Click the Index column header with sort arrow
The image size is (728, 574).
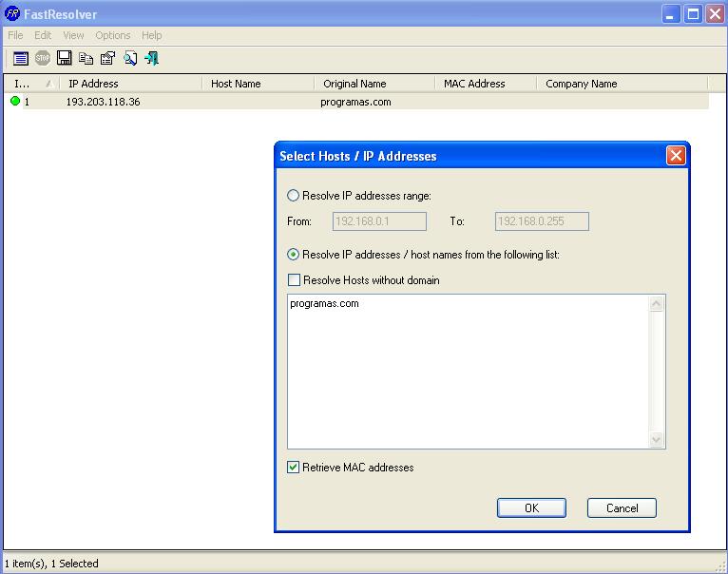coord(32,84)
